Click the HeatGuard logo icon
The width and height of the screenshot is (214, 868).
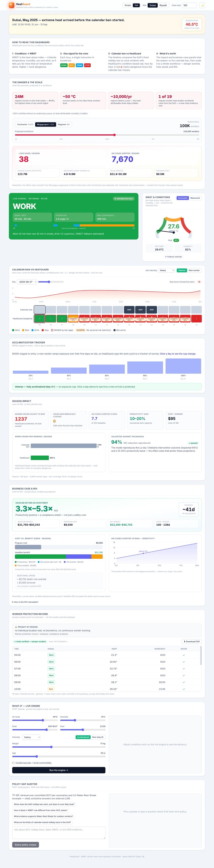(x=12, y=5)
